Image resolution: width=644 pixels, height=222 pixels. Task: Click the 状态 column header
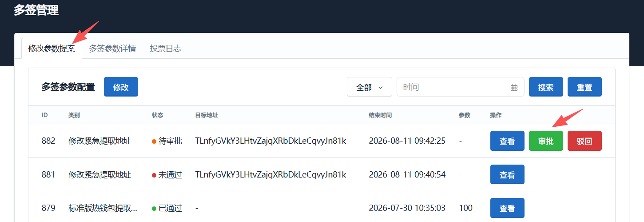coord(158,115)
